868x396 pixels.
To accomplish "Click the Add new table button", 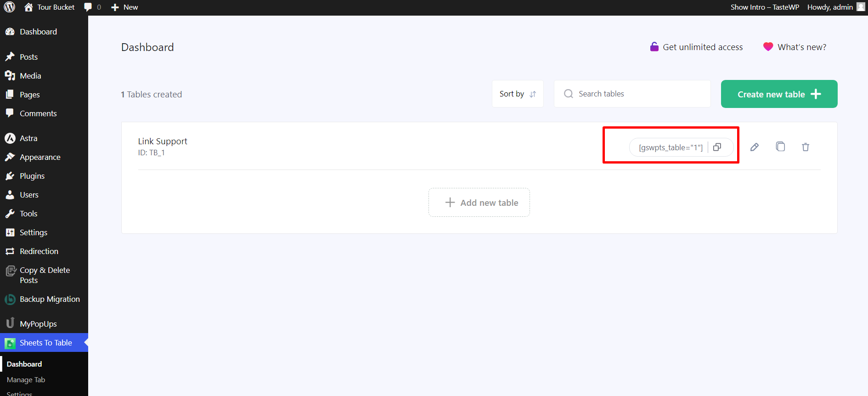I will 479,203.
